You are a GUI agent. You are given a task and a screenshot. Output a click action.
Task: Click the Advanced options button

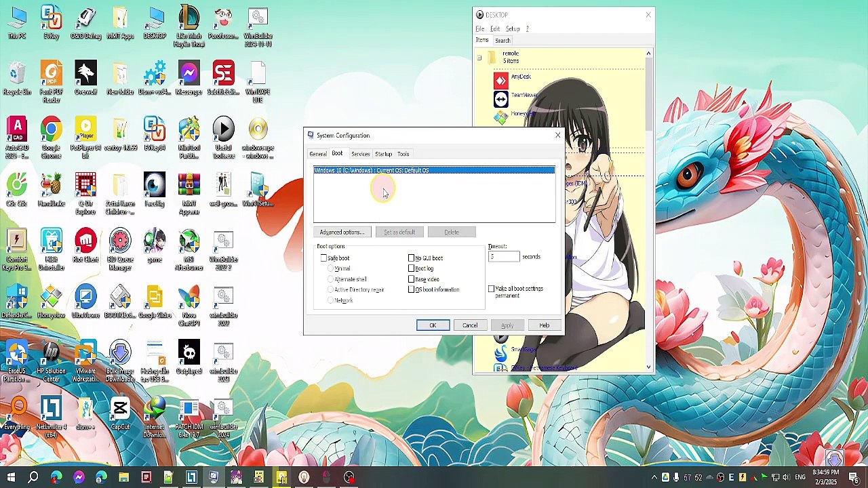pos(342,232)
